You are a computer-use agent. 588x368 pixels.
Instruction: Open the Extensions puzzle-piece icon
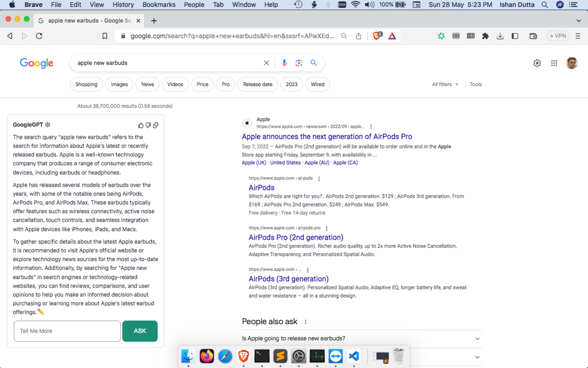coord(485,35)
